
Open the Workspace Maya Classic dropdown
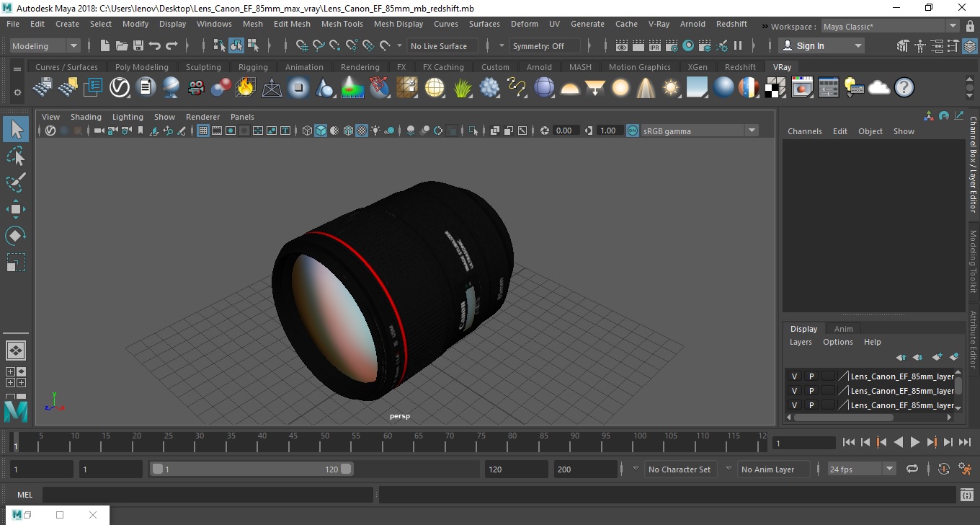(x=891, y=27)
